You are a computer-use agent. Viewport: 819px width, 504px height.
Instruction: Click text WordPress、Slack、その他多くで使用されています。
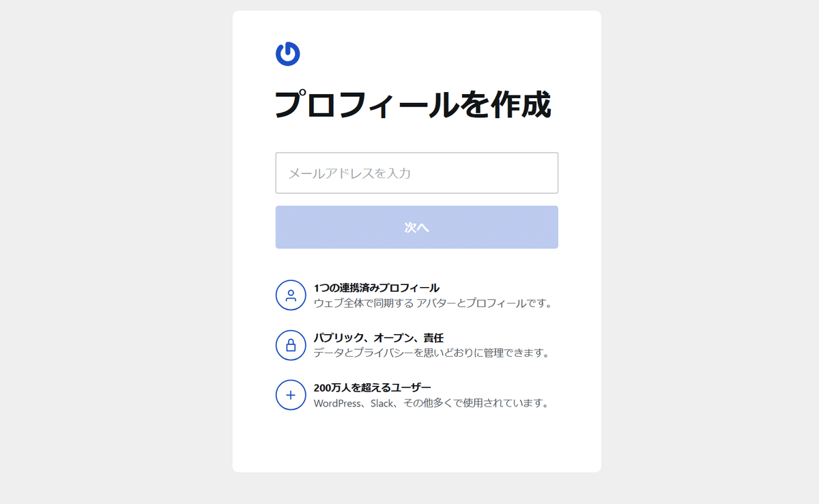(431, 403)
